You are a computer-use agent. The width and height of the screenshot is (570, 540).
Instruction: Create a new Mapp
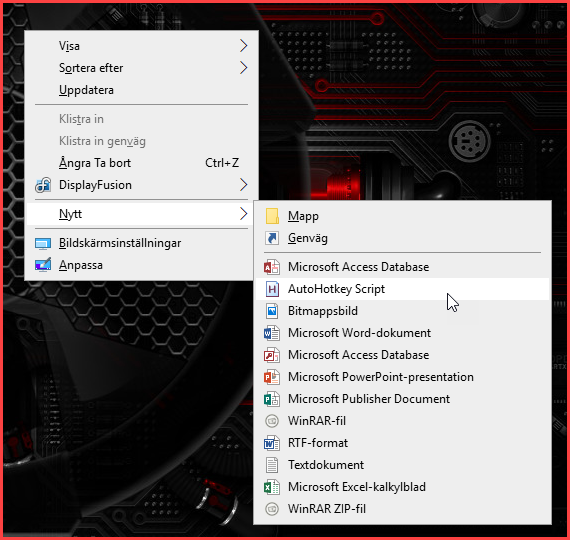(402, 216)
